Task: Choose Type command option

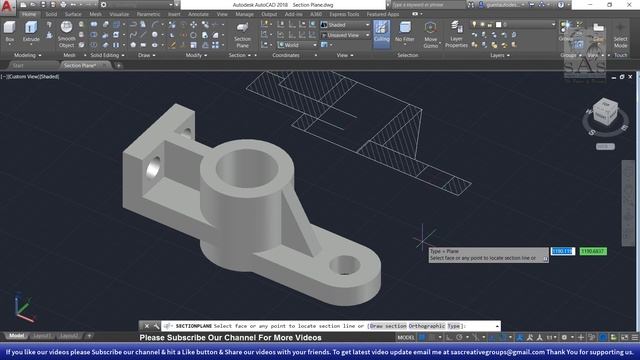Action: tap(453, 326)
